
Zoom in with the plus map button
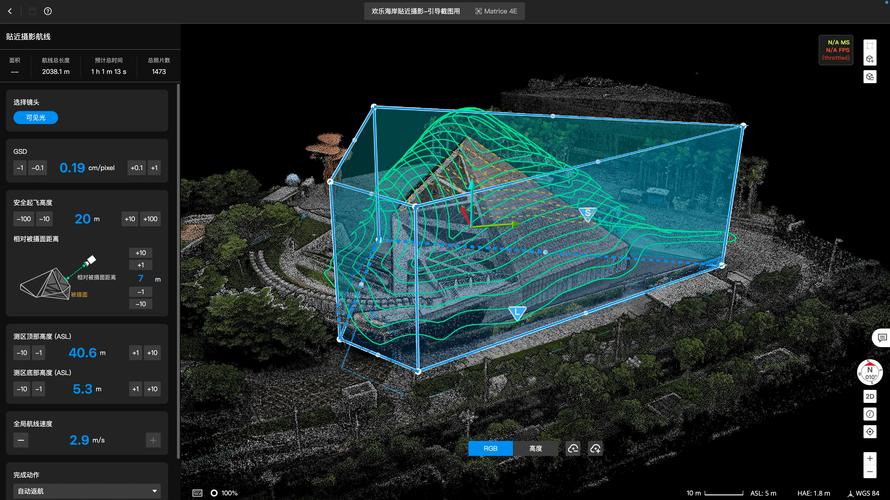(870, 458)
